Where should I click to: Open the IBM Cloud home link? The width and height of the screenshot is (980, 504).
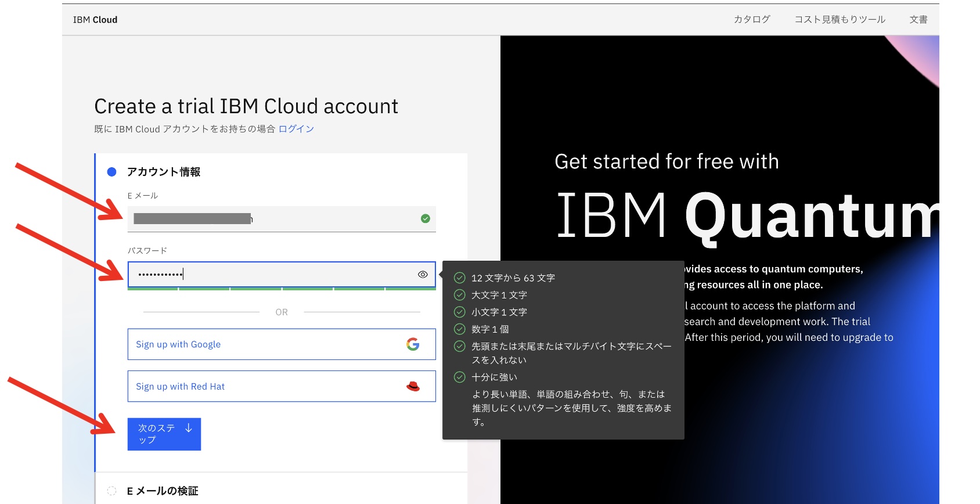[x=95, y=20]
